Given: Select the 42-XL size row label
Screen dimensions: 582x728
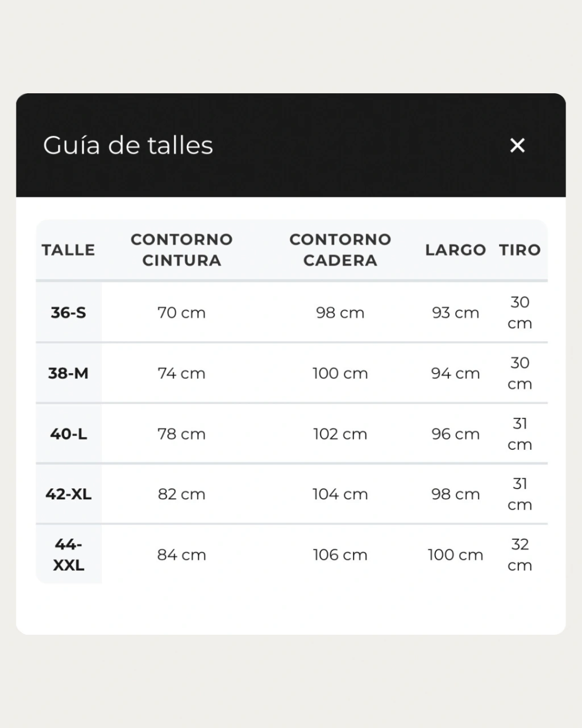Looking at the screenshot, I should (x=68, y=494).
